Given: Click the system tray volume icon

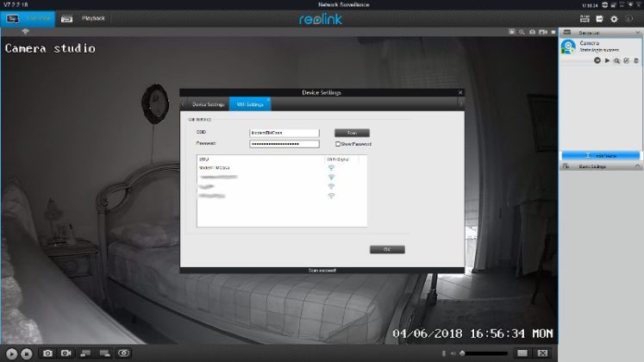Looking at the screenshot, I should (x=630, y=5).
